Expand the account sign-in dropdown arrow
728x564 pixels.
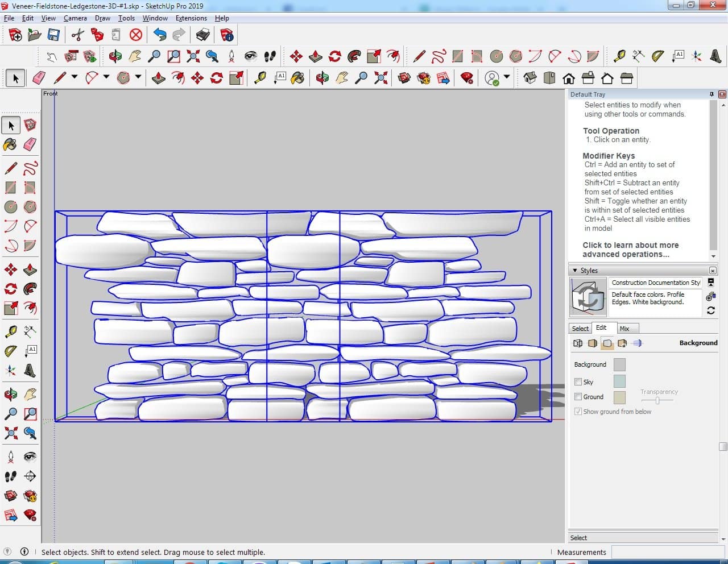(507, 77)
